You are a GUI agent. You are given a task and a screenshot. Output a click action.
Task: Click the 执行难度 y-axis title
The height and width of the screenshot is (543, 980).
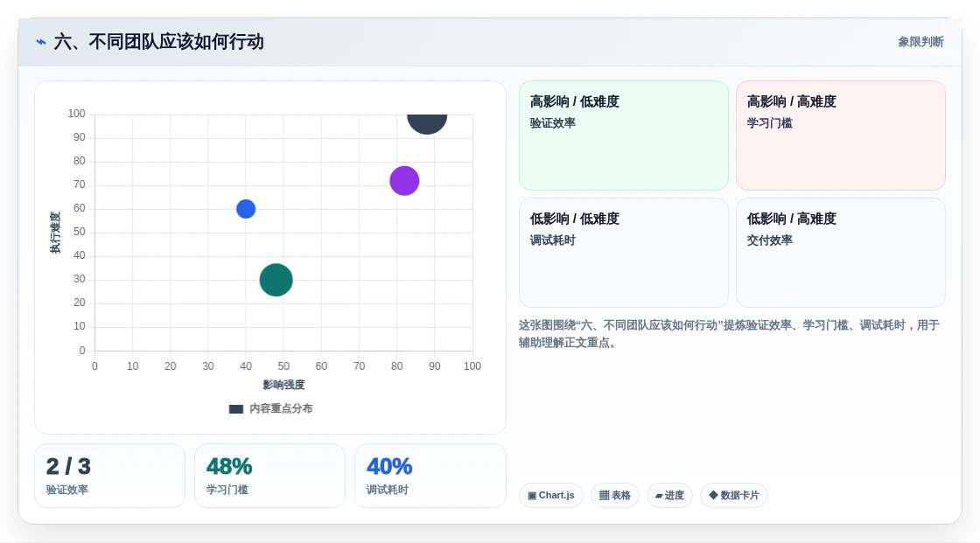pos(55,233)
